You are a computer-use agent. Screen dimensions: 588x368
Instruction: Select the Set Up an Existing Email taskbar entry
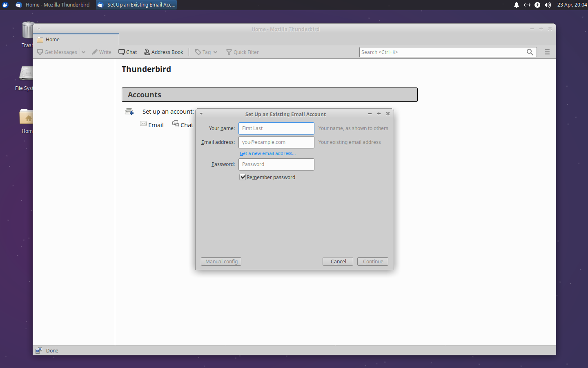(x=136, y=5)
